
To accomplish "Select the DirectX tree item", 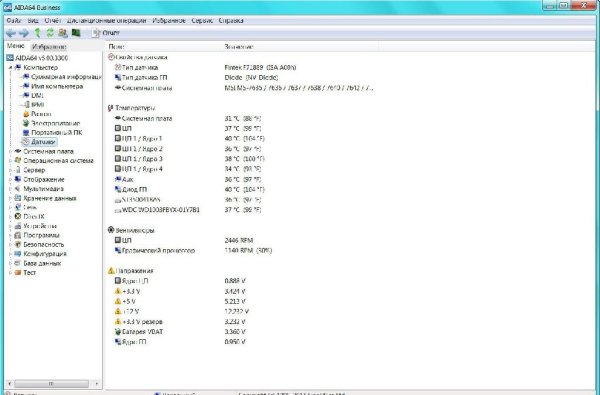I will (x=29, y=217).
